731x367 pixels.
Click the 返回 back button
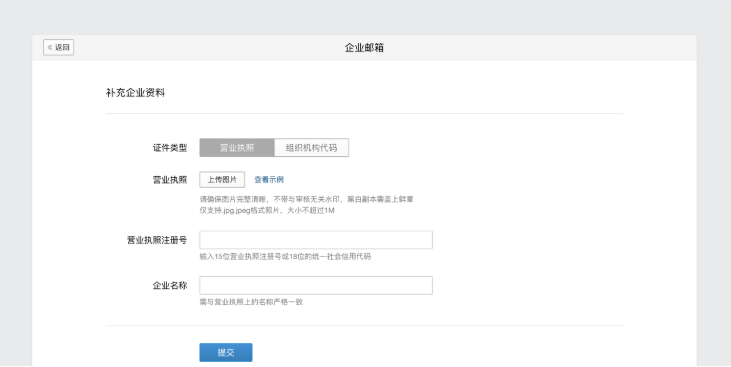click(58, 47)
